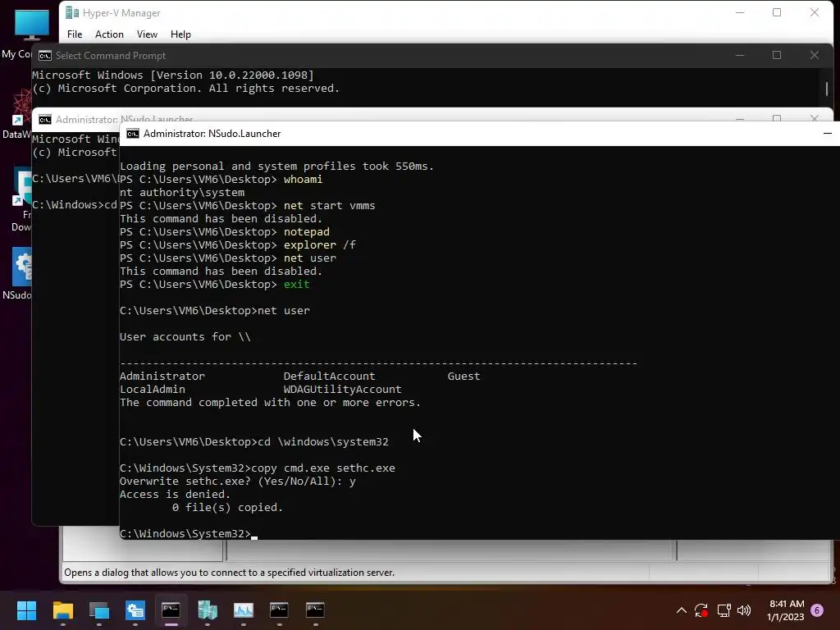
Task: Click the blue gear window taskbar icon
Action: (x=135, y=610)
